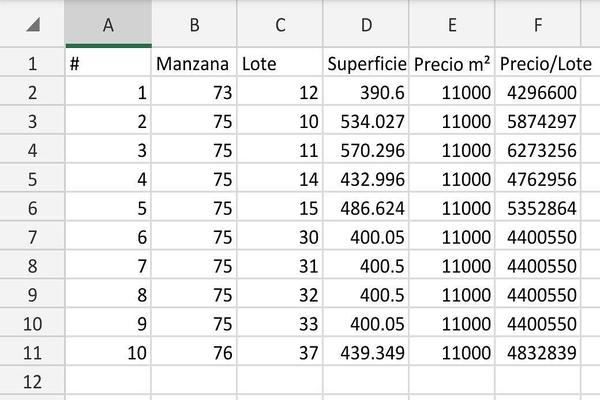Select the column F header
Viewport: 600px width, 400px height.
[547, 23]
